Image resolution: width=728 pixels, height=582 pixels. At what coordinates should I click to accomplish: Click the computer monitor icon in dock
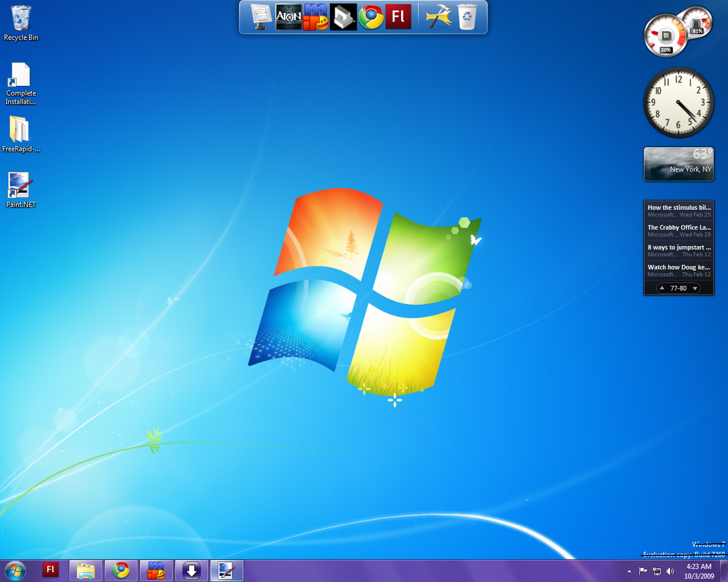pyautogui.click(x=261, y=17)
